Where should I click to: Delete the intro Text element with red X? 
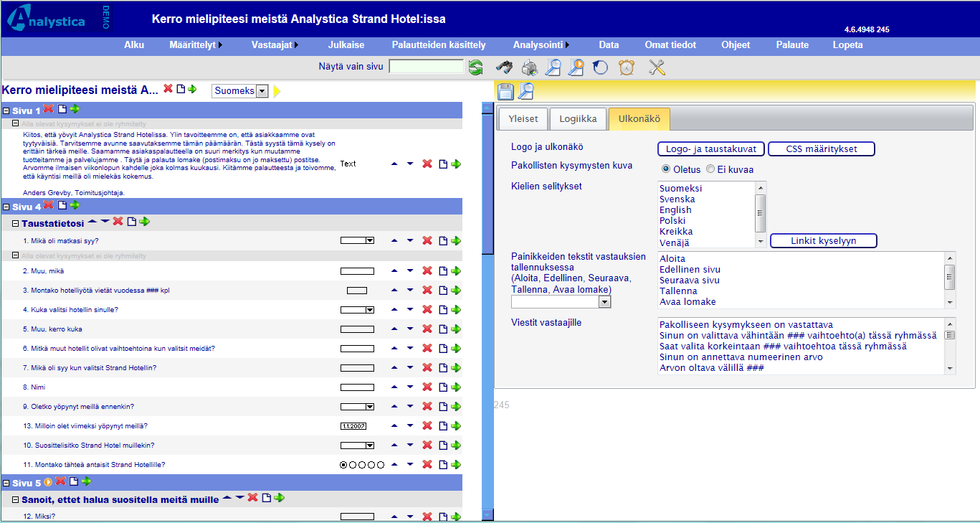coord(427,164)
